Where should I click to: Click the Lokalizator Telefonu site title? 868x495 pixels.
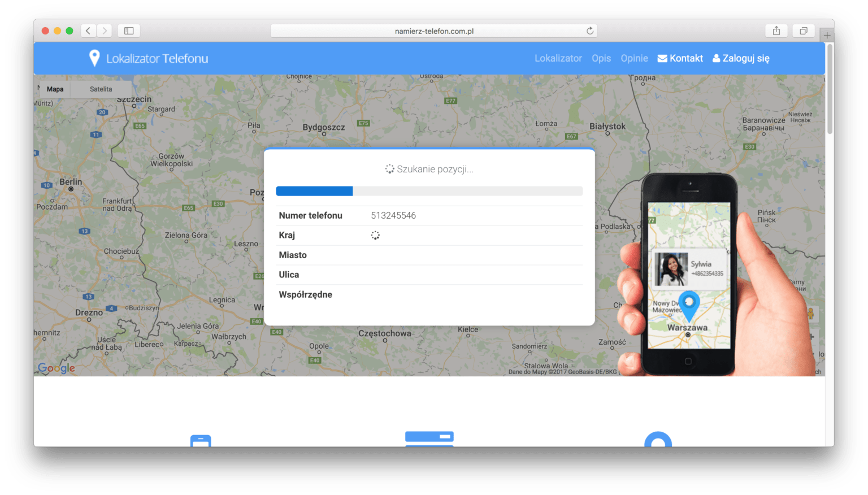157,58
